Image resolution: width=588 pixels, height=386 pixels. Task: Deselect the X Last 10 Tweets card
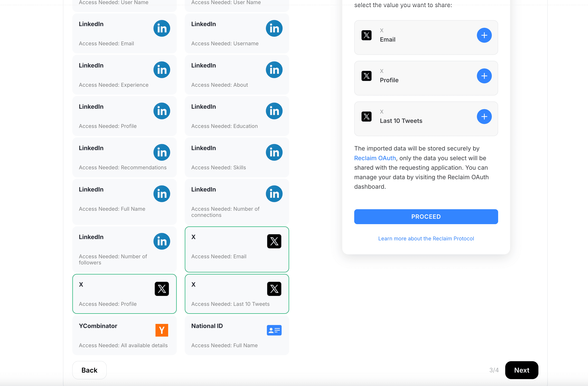pyautogui.click(x=237, y=294)
